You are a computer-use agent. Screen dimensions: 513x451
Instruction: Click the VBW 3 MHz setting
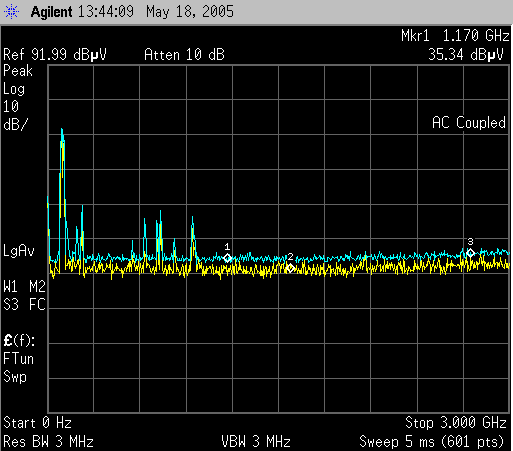click(256, 442)
